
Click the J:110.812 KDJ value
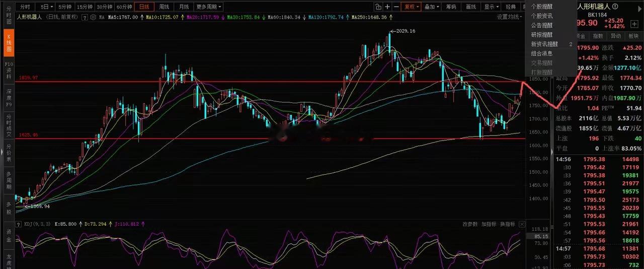pyautogui.click(x=128, y=224)
